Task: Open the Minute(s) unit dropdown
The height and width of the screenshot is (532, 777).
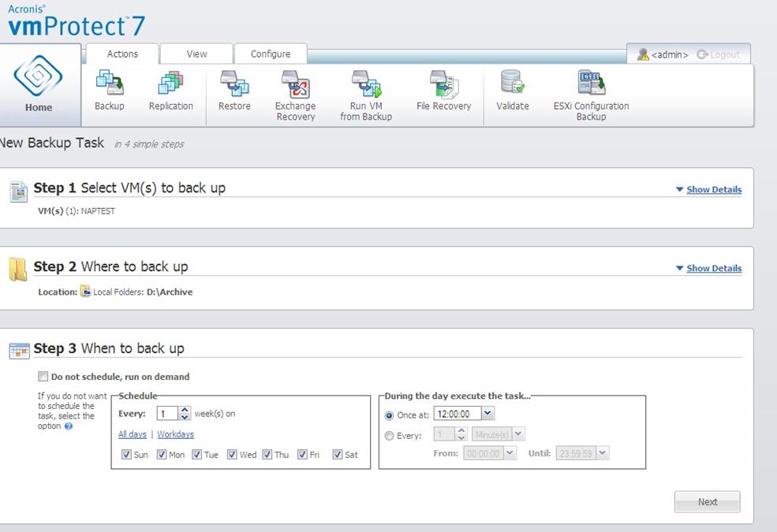Action: (x=518, y=434)
